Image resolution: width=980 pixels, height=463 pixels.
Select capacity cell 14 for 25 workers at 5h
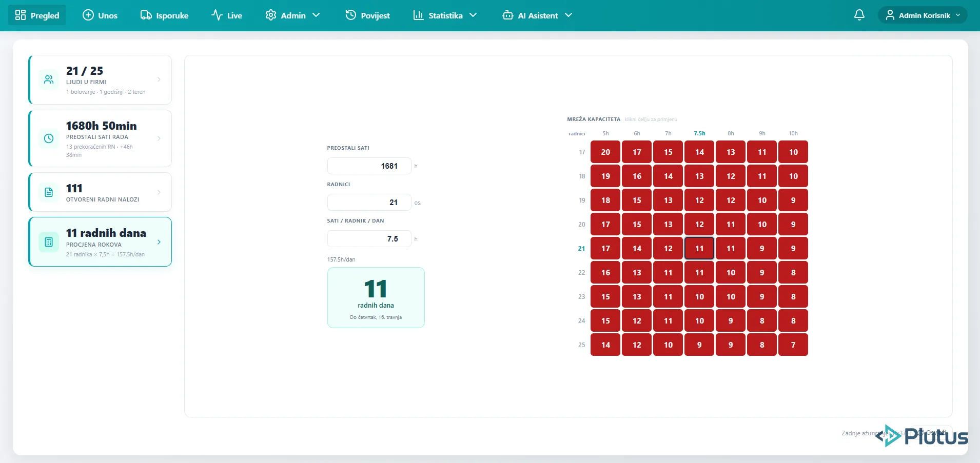[x=605, y=345]
